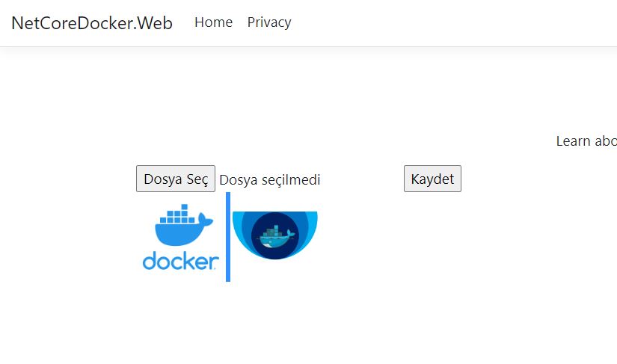Click the small whale inside the dark circle
The height and width of the screenshot is (364, 617).
274,238
